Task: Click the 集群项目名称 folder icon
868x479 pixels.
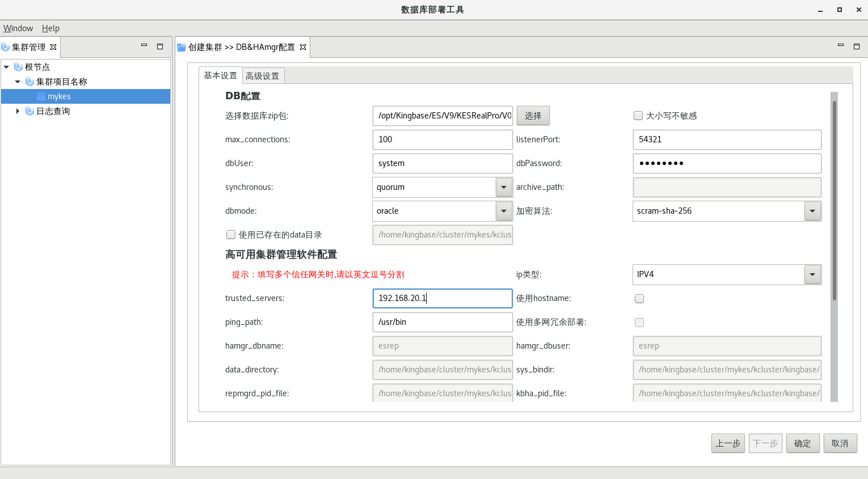Action: pyautogui.click(x=30, y=82)
